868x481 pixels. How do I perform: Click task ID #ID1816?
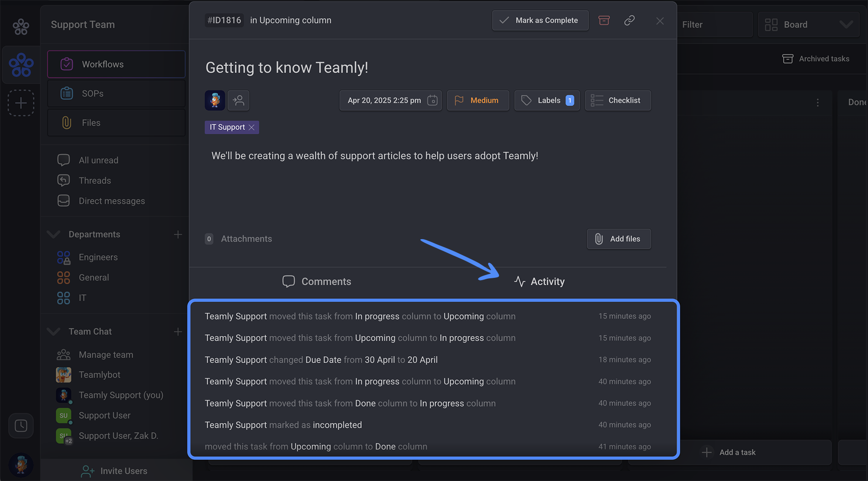tap(224, 20)
